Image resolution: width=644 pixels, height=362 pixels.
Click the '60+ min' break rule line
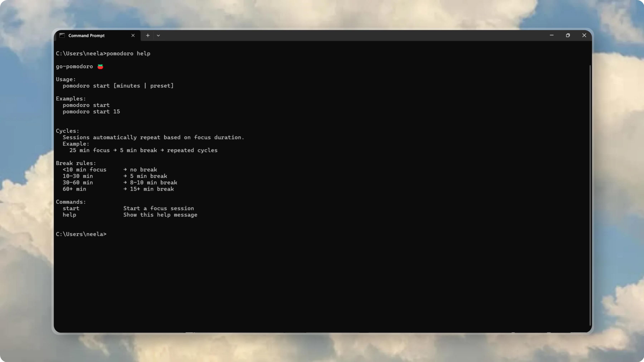[74, 189]
